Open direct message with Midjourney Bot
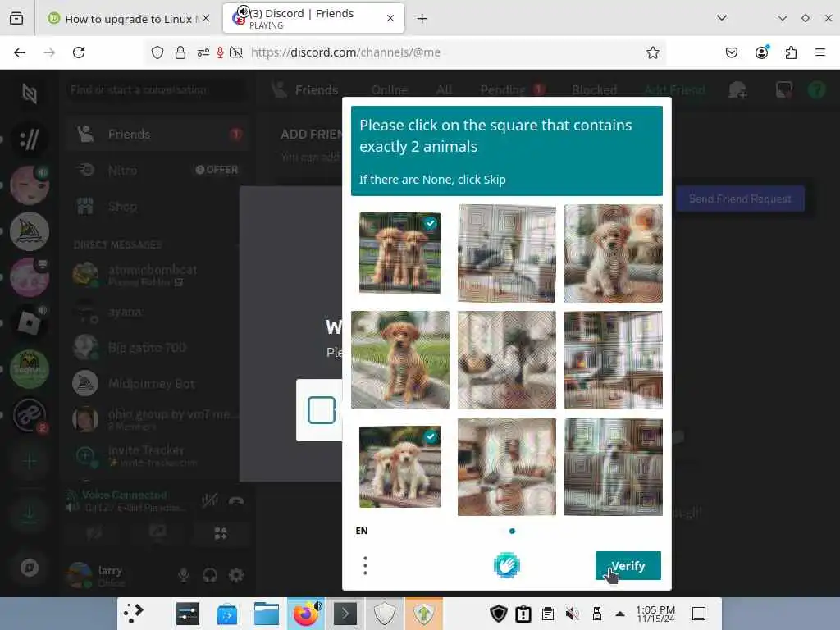 coord(157,384)
